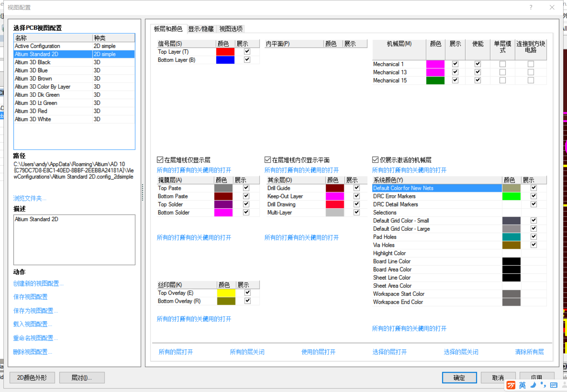Click the 种类 column header
Viewport: 567px width, 392px height.
pos(114,38)
